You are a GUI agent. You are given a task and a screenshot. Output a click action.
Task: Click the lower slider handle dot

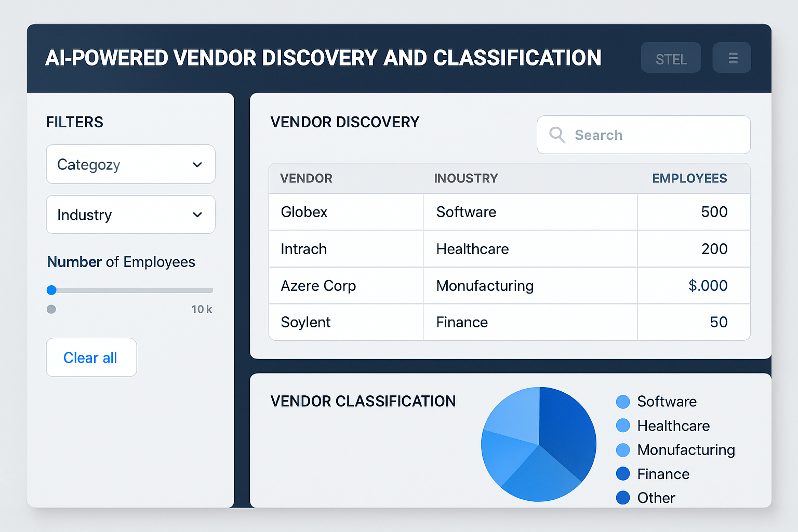[x=51, y=309]
